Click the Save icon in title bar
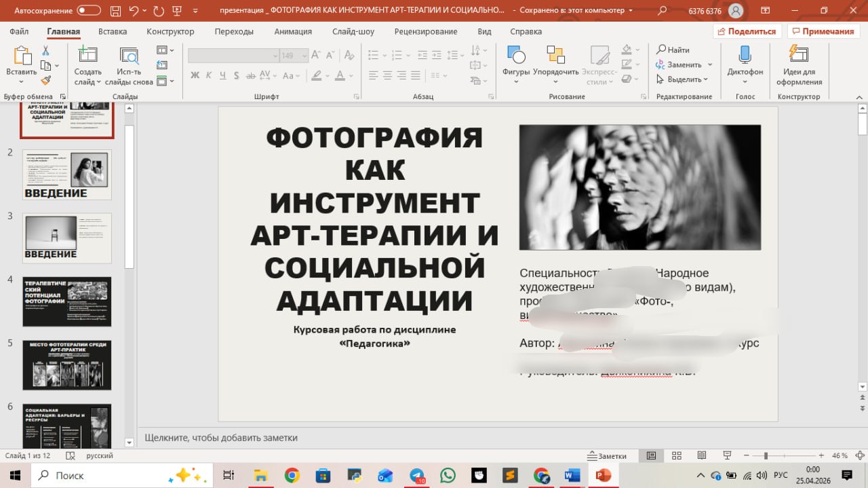The height and width of the screenshot is (488, 868). (114, 11)
